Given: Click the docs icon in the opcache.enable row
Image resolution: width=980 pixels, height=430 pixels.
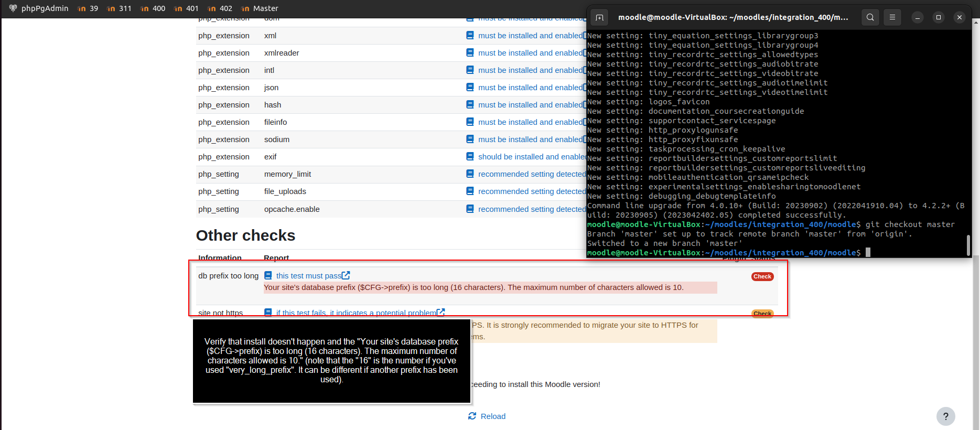Looking at the screenshot, I should [470, 209].
